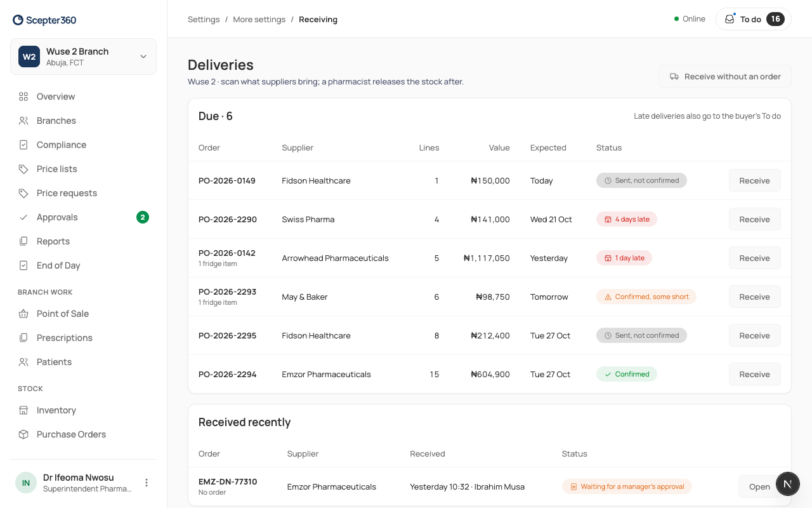Click the Reports document icon
Image resolution: width=812 pixels, height=508 pixels.
pyautogui.click(x=23, y=241)
